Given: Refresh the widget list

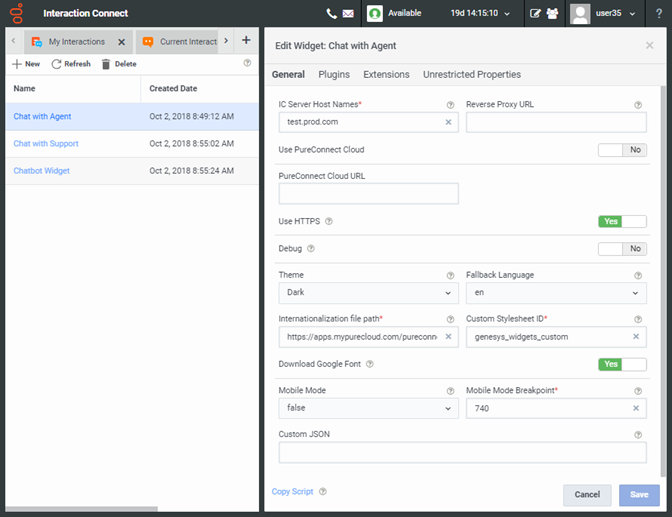Looking at the screenshot, I should coord(71,64).
